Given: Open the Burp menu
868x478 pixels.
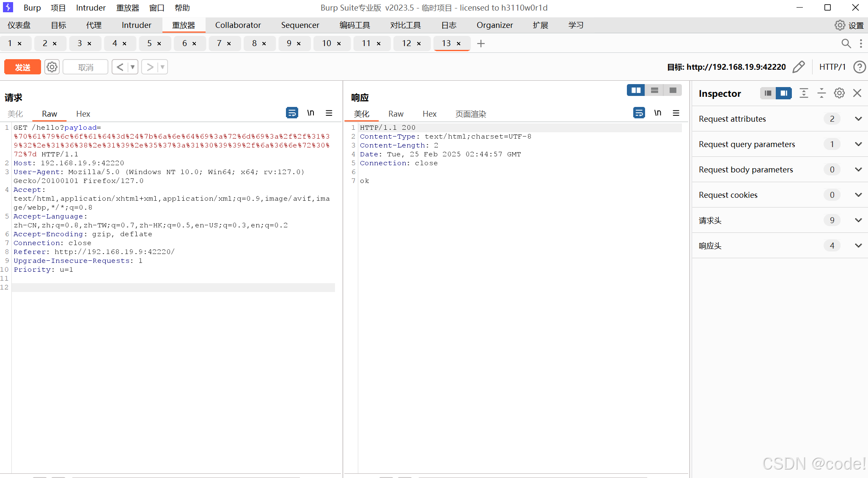Looking at the screenshot, I should (32, 8).
